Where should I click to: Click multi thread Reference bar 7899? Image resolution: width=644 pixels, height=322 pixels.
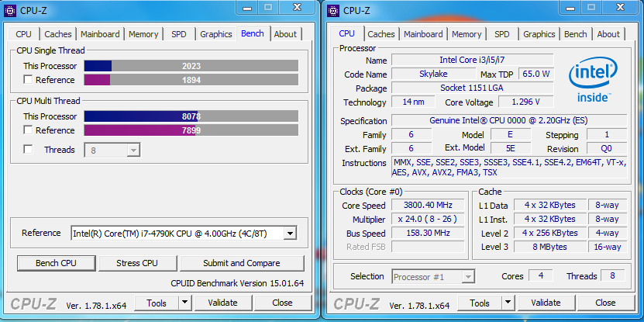click(x=191, y=130)
